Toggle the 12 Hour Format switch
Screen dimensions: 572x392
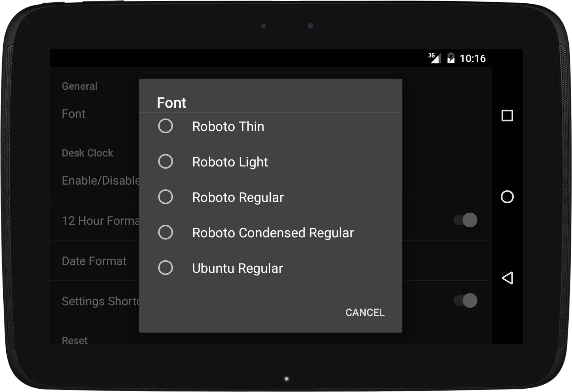(x=466, y=220)
